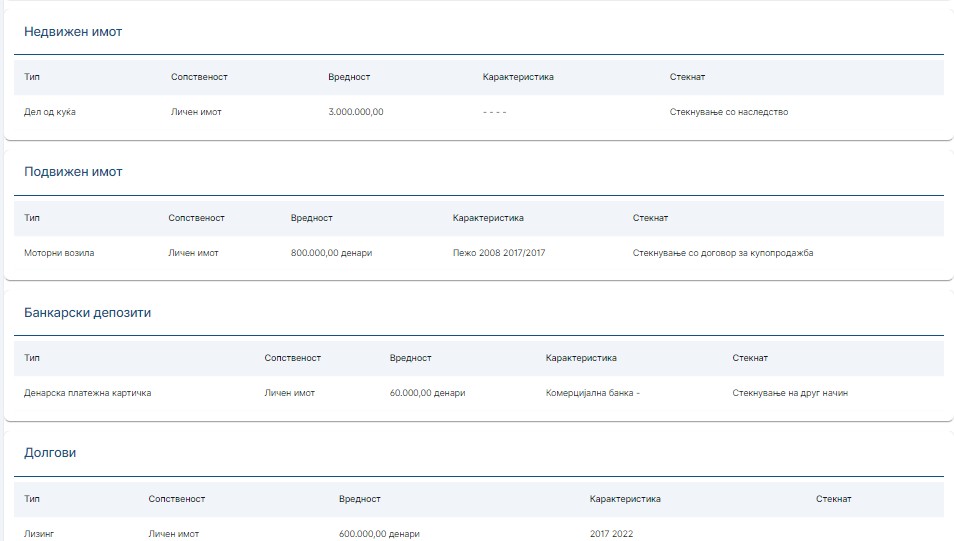The image size is (954, 541).
Task: Select the "2017 2022" leasing characteristic
Action: [x=611, y=534]
